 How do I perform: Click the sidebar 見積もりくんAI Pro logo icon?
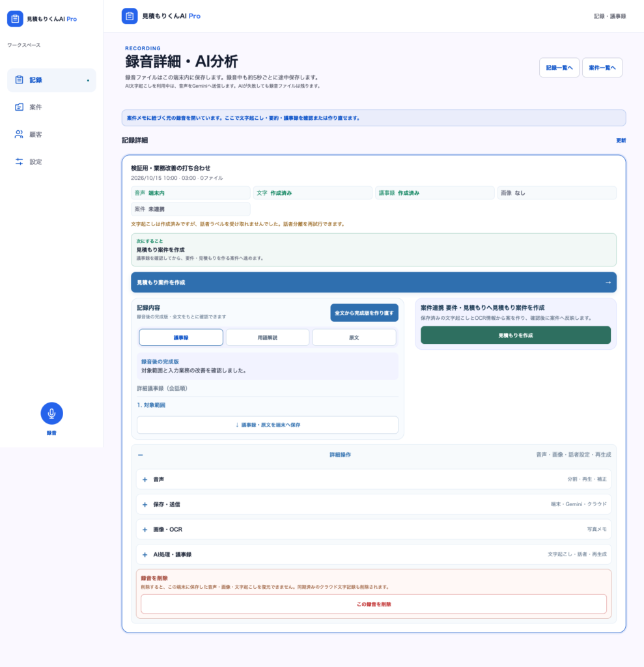point(15,19)
